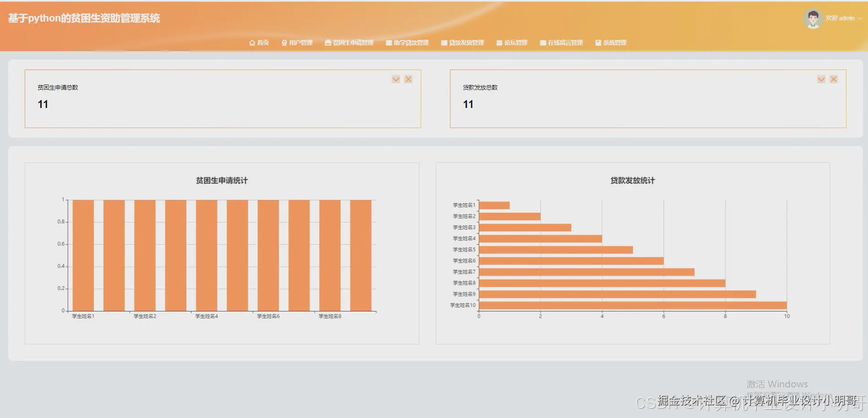Open the 系统管理 menu

click(611, 43)
